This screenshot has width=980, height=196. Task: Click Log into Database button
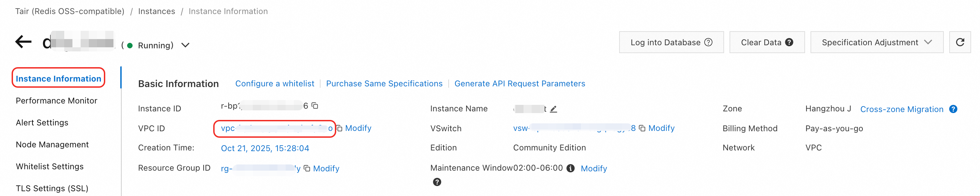tap(671, 42)
